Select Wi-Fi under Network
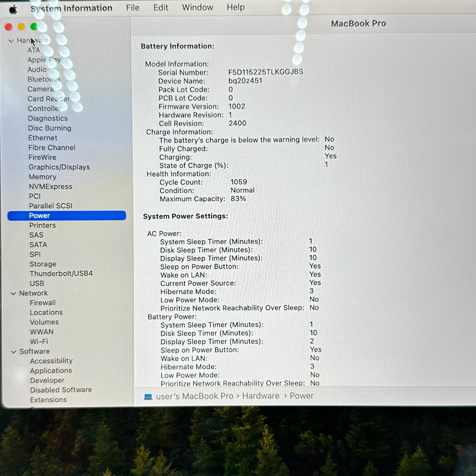This screenshot has height=476, width=476. point(39,341)
